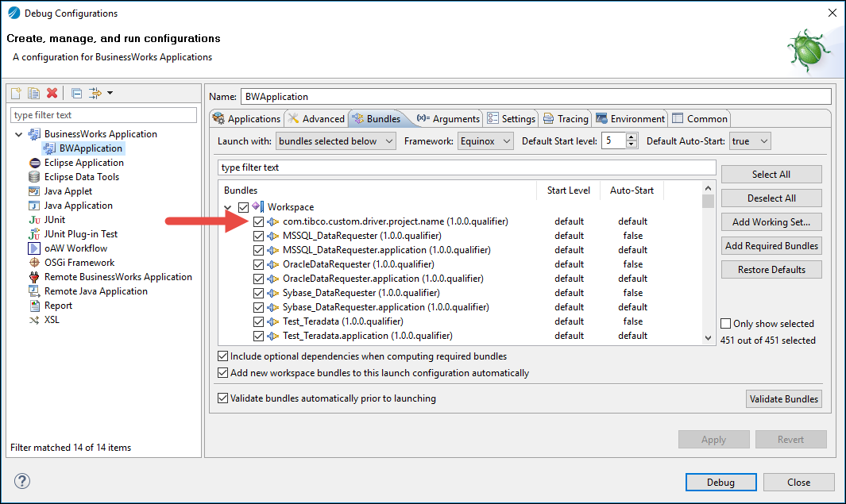The width and height of the screenshot is (846, 504).
Task: Toggle Validate bundles automatically prior to launching
Action: [x=223, y=398]
